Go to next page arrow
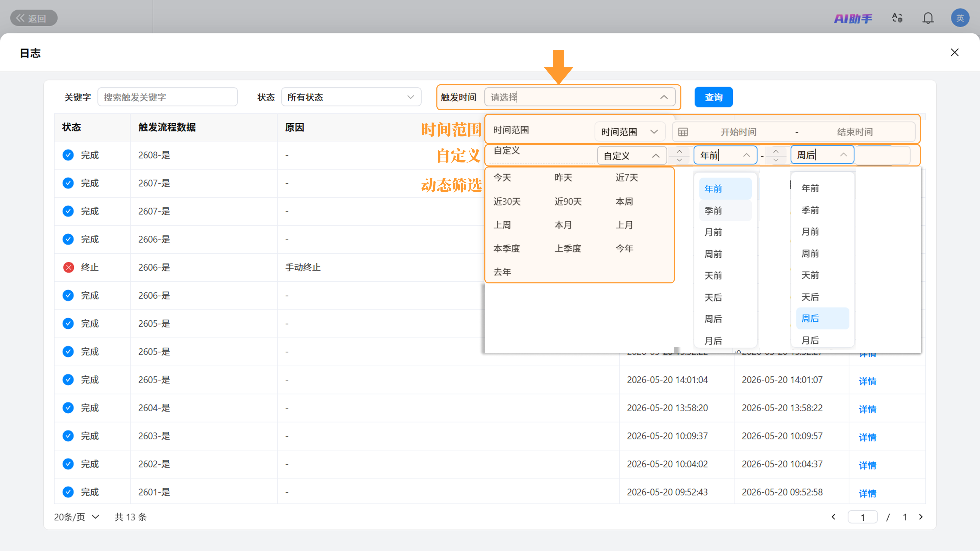The height and width of the screenshot is (551, 980). pyautogui.click(x=920, y=517)
